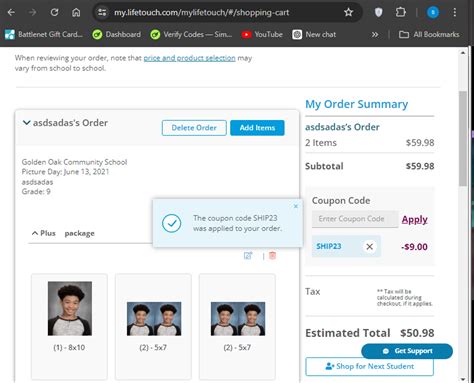The height and width of the screenshot is (383, 474).
Task: Click the Golden Oak Community School text
Action: tap(74, 162)
